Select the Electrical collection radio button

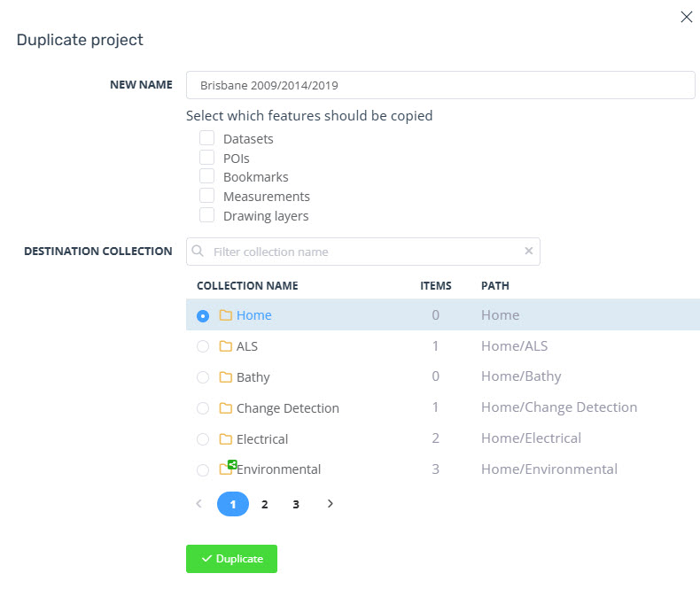point(203,439)
